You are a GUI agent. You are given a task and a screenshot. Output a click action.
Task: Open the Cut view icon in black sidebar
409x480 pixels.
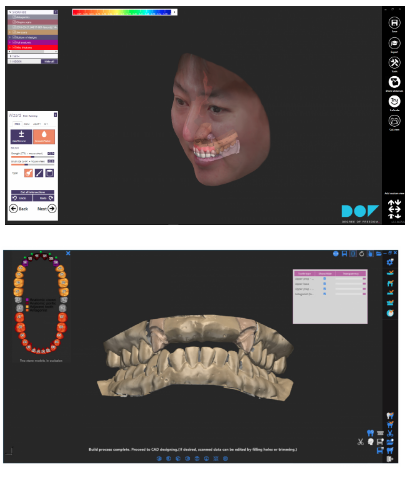pyautogui.click(x=394, y=121)
